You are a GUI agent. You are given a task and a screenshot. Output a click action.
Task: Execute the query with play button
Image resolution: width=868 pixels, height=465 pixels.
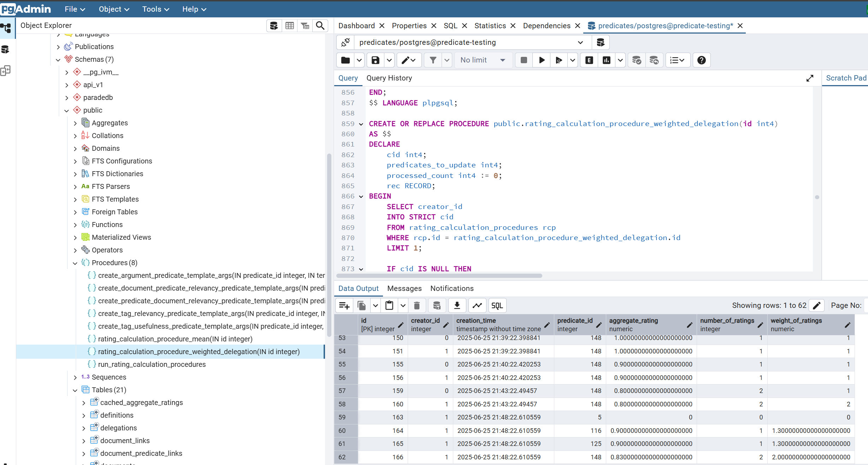tap(541, 60)
